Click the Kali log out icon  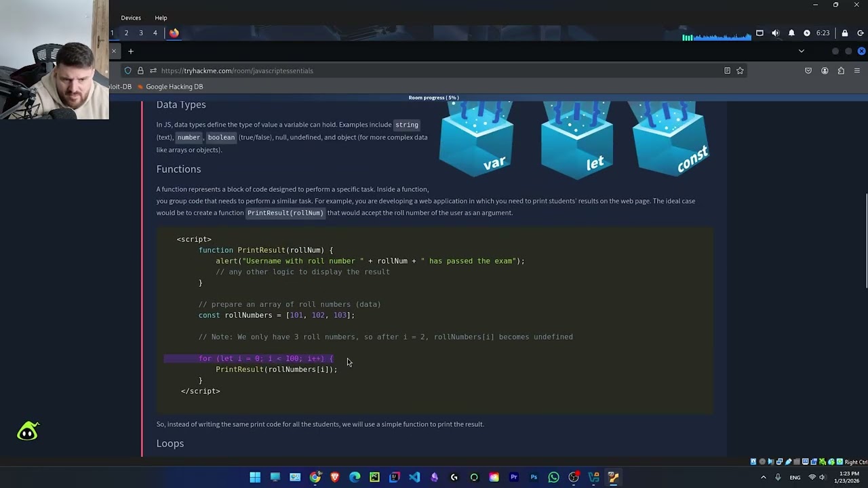[861, 33]
